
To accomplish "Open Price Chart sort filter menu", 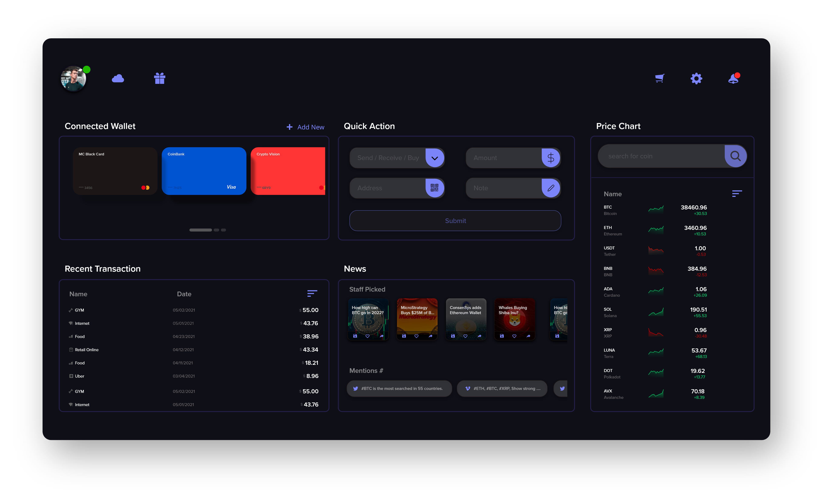I will pos(737,193).
